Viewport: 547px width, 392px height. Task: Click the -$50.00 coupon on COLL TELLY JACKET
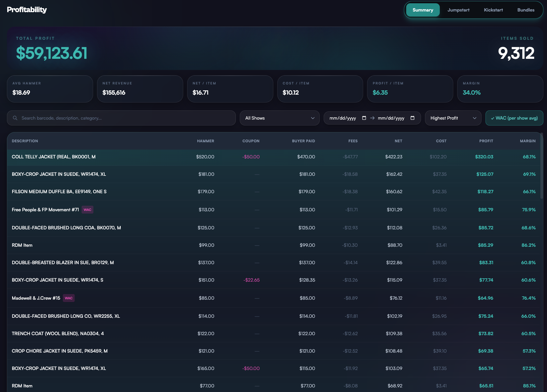point(251,157)
